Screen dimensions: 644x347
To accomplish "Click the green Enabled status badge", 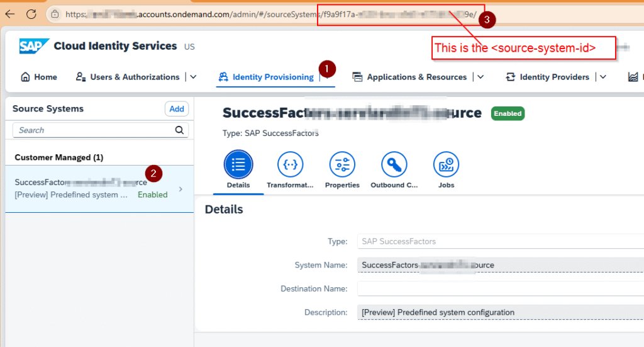I will pos(508,113).
